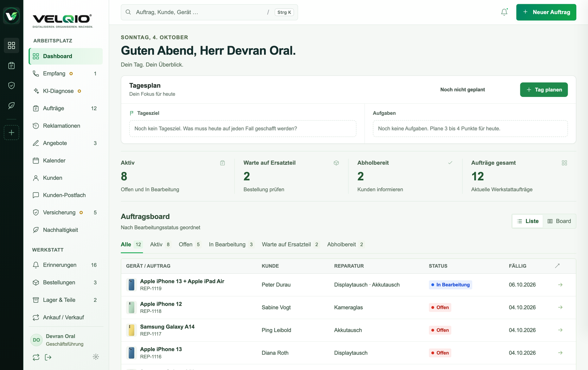Log out using the exit icon
The image size is (588, 370).
[48, 357]
